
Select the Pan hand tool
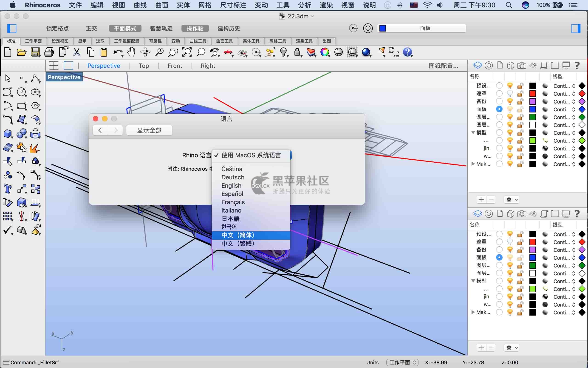coord(131,52)
